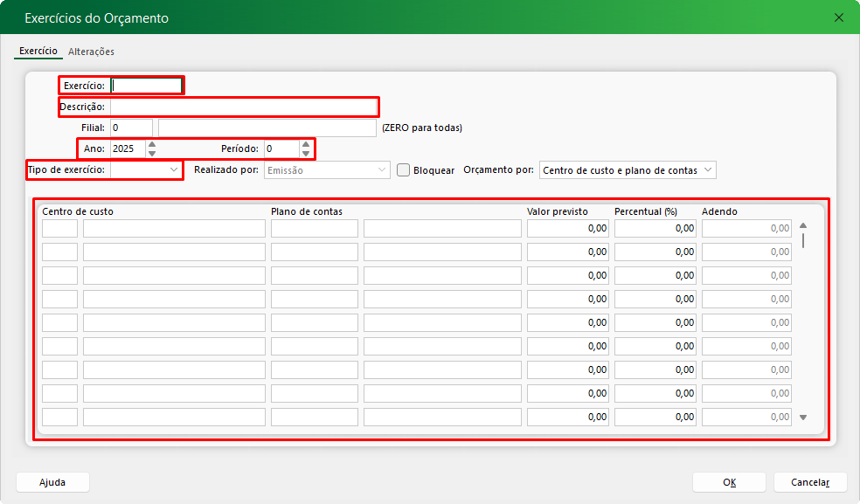860x504 pixels.
Task: Close the Exercícios do Orçamento dialog
Action: click(x=839, y=17)
